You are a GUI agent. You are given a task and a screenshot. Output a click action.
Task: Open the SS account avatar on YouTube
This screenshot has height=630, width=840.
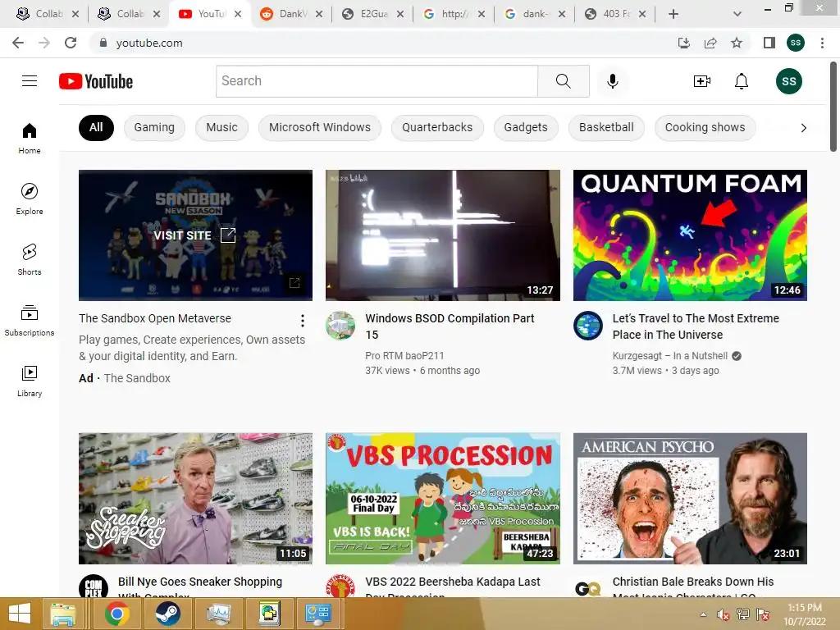[x=788, y=81]
